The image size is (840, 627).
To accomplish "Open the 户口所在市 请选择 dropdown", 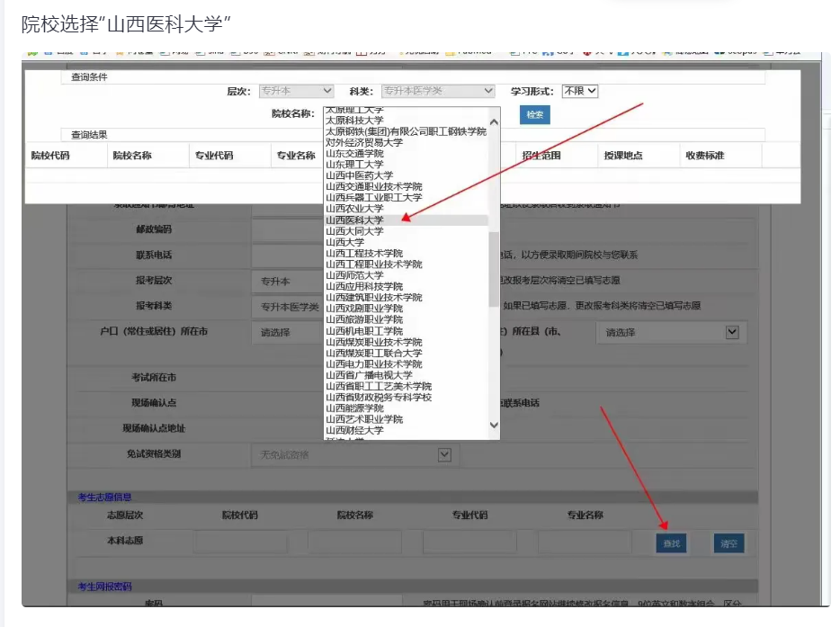I will pyautogui.click(x=288, y=333).
